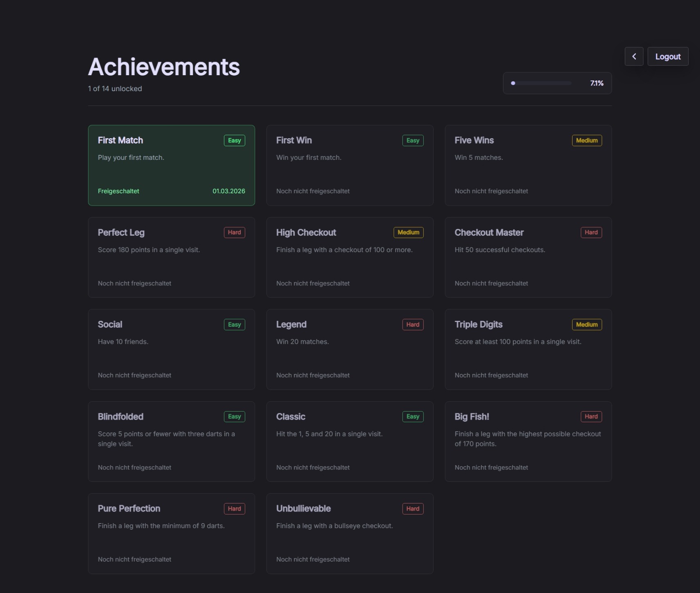700x593 pixels.
Task: Click the Perfect Leg card title
Action: [x=121, y=233]
